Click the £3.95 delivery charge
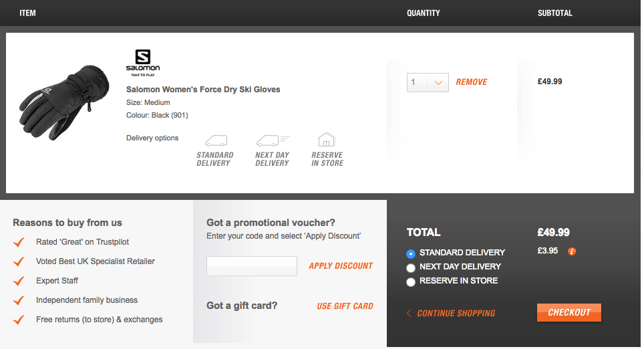Viewport: 644px width, 349px height. 548,251
